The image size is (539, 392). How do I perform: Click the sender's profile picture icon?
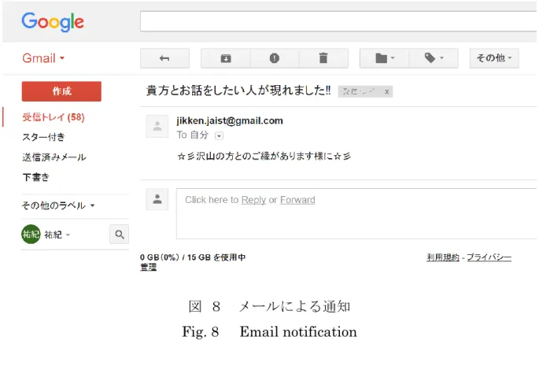tap(157, 126)
